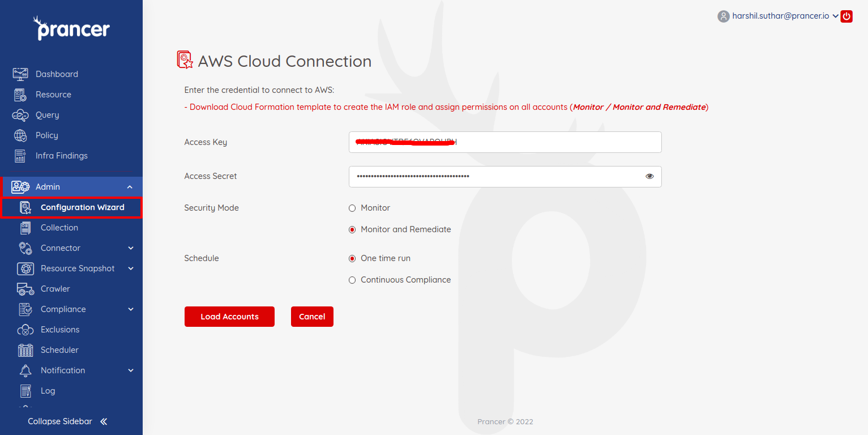Click the Configuration Wizard icon
Image resolution: width=868 pixels, height=435 pixels.
point(25,207)
